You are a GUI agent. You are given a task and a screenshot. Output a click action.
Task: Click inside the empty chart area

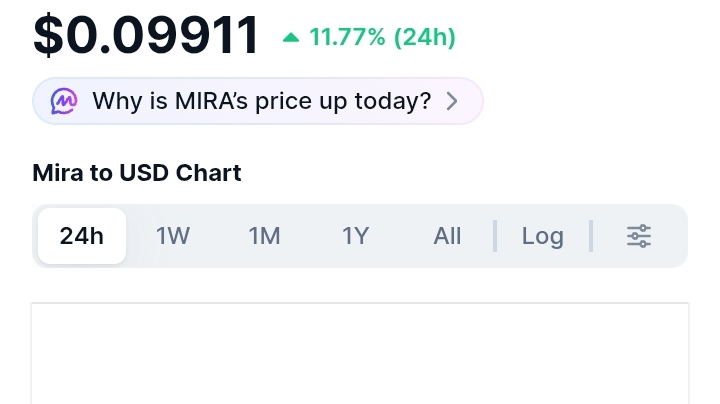(x=360, y=355)
